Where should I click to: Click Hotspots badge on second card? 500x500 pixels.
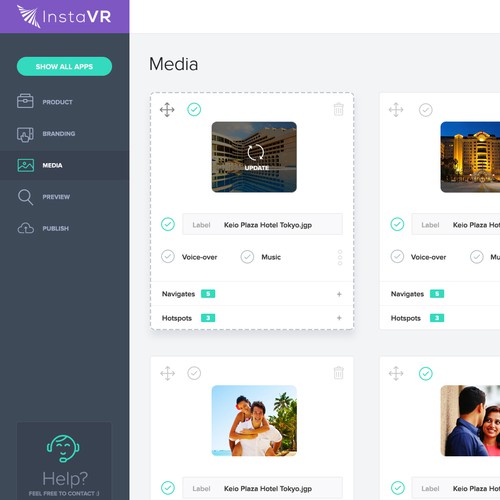(437, 318)
